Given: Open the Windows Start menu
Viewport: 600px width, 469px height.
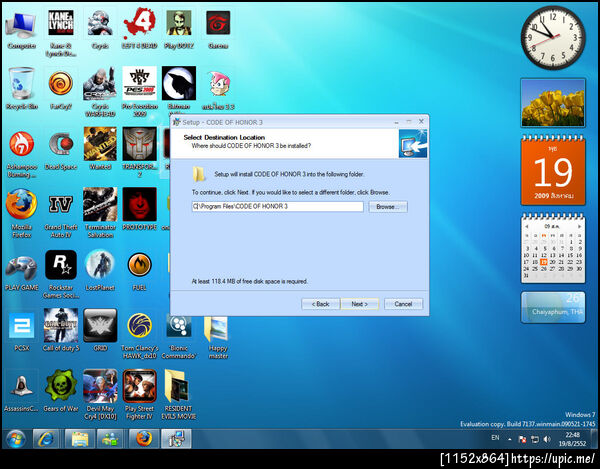Looking at the screenshot, I should [x=16, y=439].
